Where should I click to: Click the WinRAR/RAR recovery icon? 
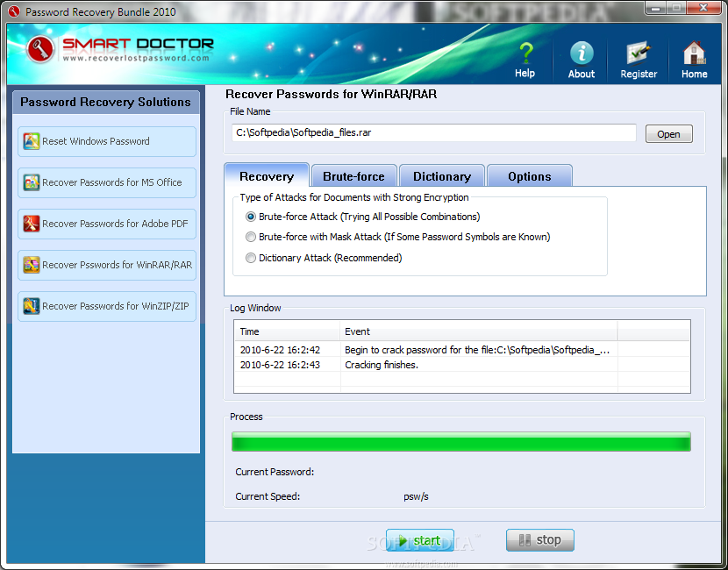(x=31, y=265)
